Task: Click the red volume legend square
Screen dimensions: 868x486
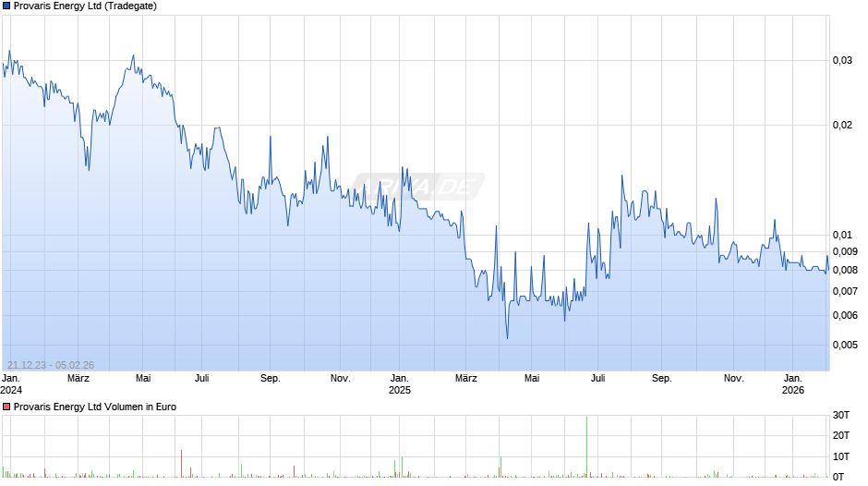Action: coord(6,407)
